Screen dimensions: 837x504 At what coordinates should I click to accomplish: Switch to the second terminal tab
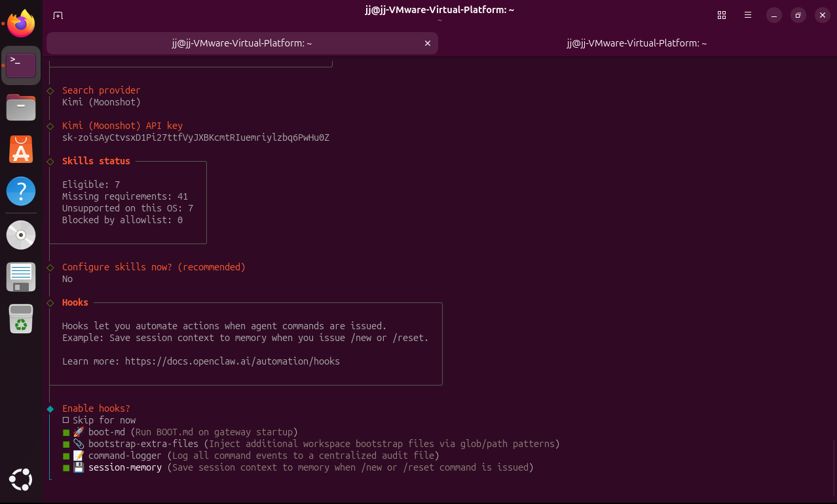[637, 43]
